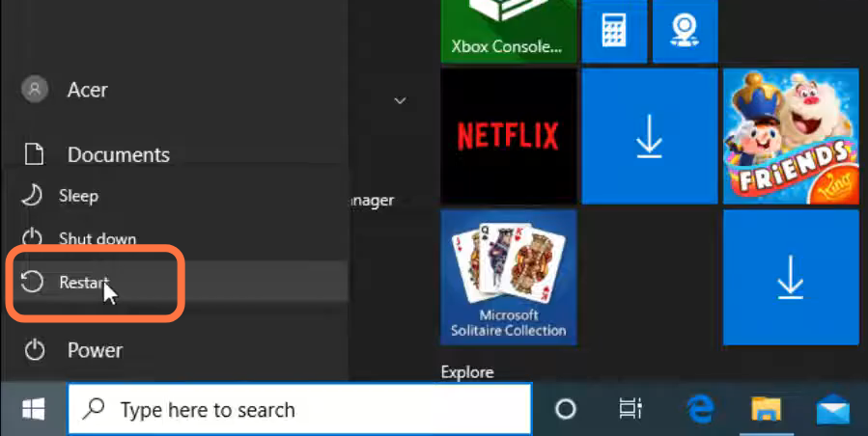Click the Cortana circle icon
This screenshot has width=868, height=436.
(x=565, y=410)
